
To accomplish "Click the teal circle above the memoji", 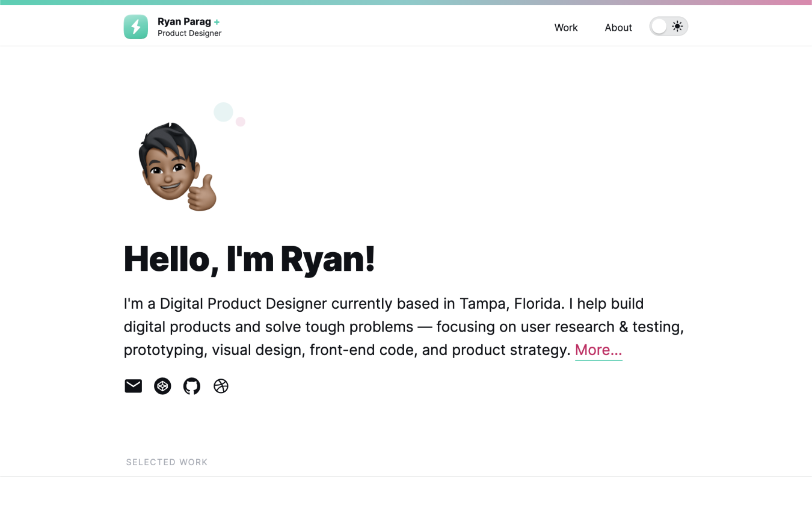I will point(224,112).
